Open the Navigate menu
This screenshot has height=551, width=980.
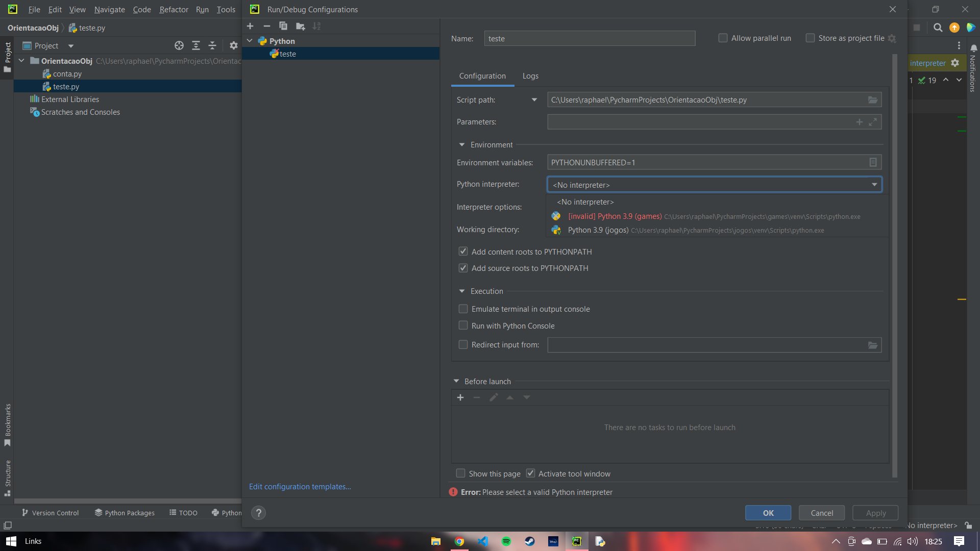coord(109,9)
